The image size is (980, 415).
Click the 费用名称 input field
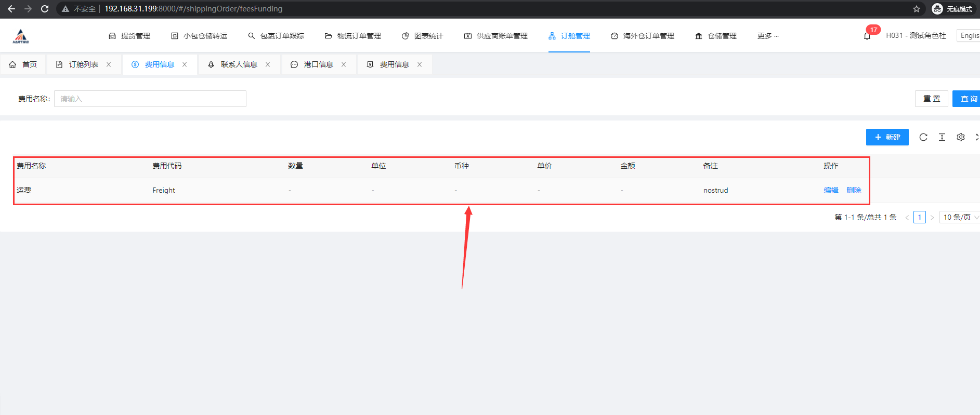[150, 99]
